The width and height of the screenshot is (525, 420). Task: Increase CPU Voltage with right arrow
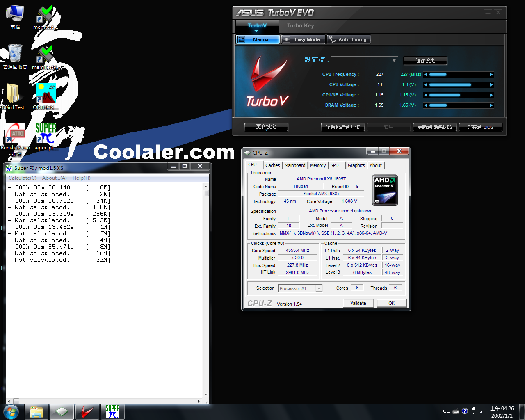coord(491,85)
